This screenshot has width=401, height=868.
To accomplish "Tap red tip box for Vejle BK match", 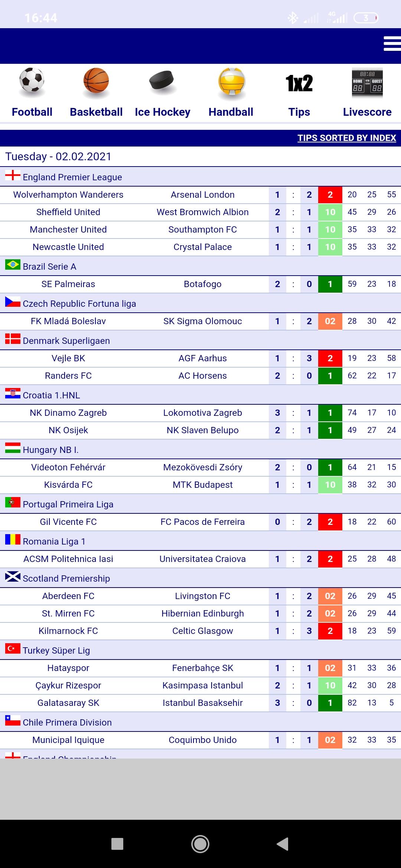I will tap(330, 358).
